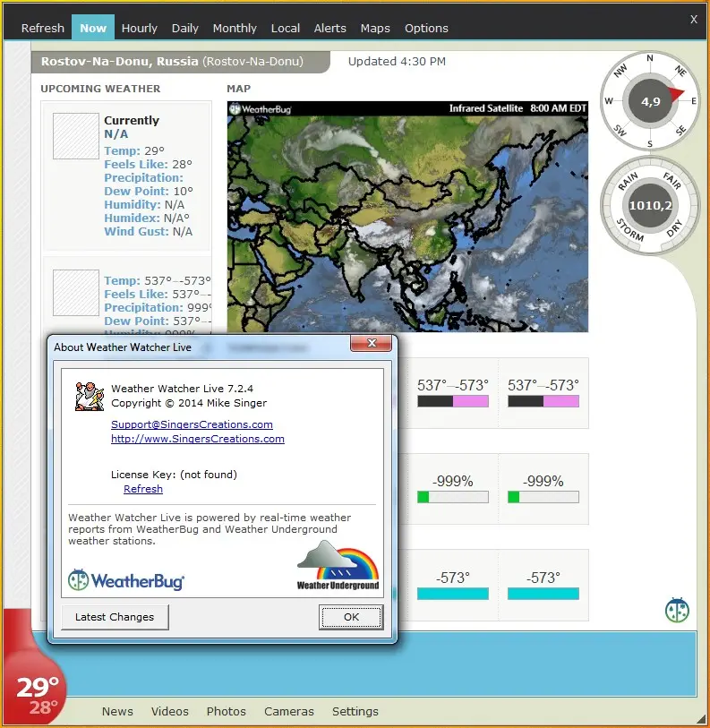Click the first cyan -573° bar
The height and width of the screenshot is (728, 710).
(453, 594)
